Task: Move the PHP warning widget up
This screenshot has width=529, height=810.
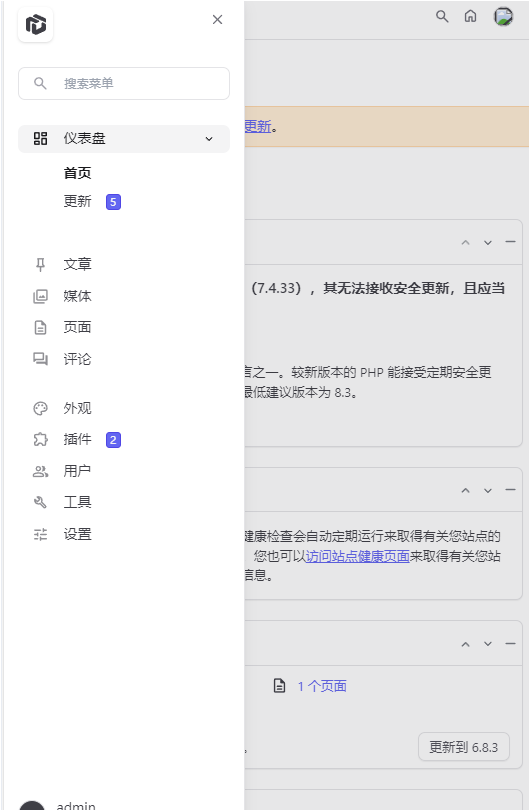Action: [x=465, y=242]
